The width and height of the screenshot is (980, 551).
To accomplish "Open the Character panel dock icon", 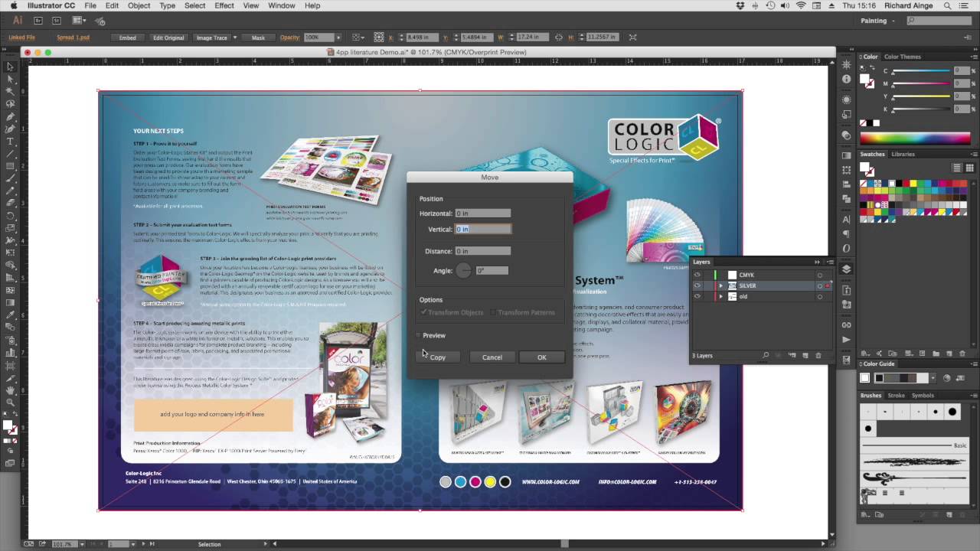I will [846, 220].
